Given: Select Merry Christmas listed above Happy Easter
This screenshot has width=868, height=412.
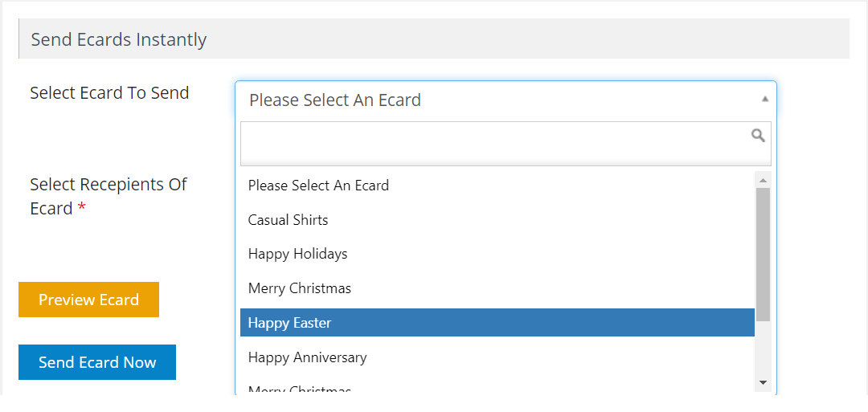Looking at the screenshot, I should point(497,288).
